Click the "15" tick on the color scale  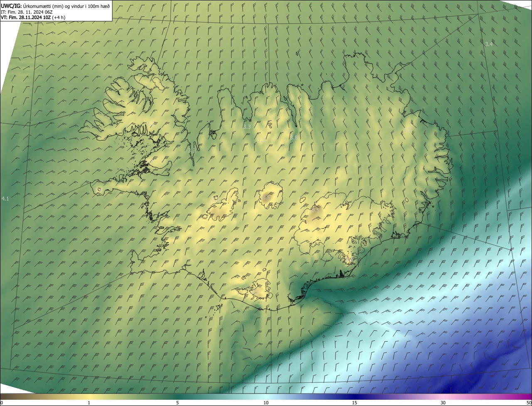(x=355, y=403)
